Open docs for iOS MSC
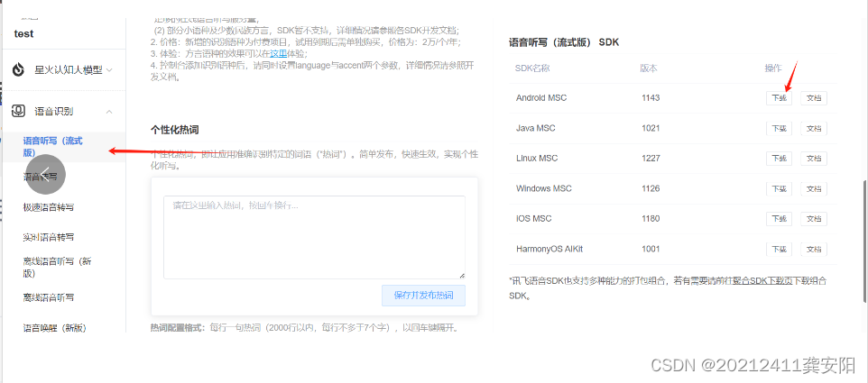Screen dimensions: 868x383 (814, 218)
